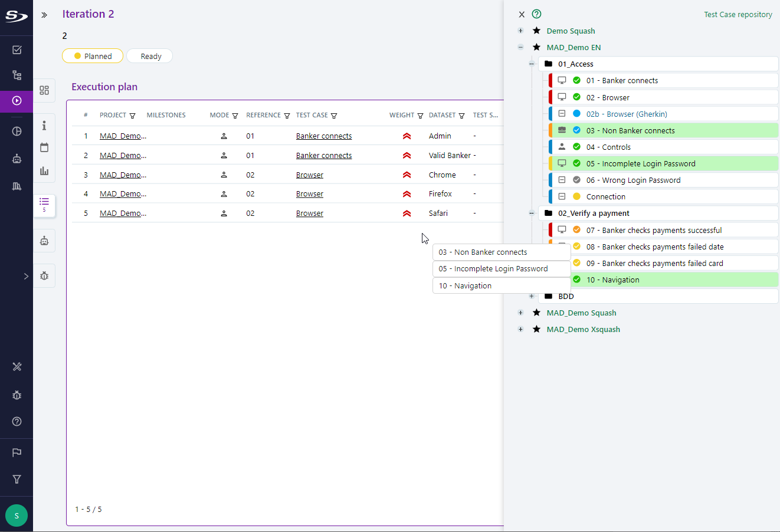Screen dimensions: 780x532
Task: Select the Ready status capsule
Action: tap(150, 56)
